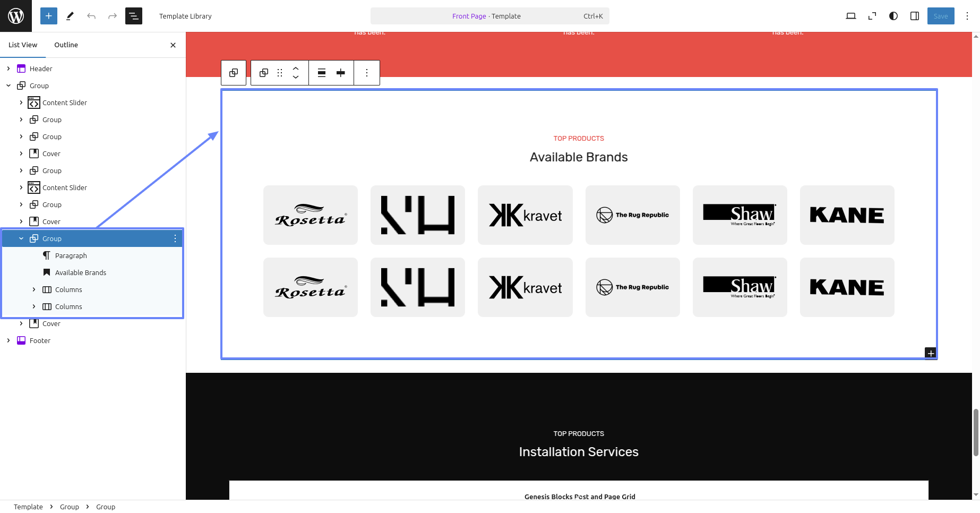Screen dimensions: 980x513
Task: Close the List View panel
Action: pyautogui.click(x=173, y=45)
